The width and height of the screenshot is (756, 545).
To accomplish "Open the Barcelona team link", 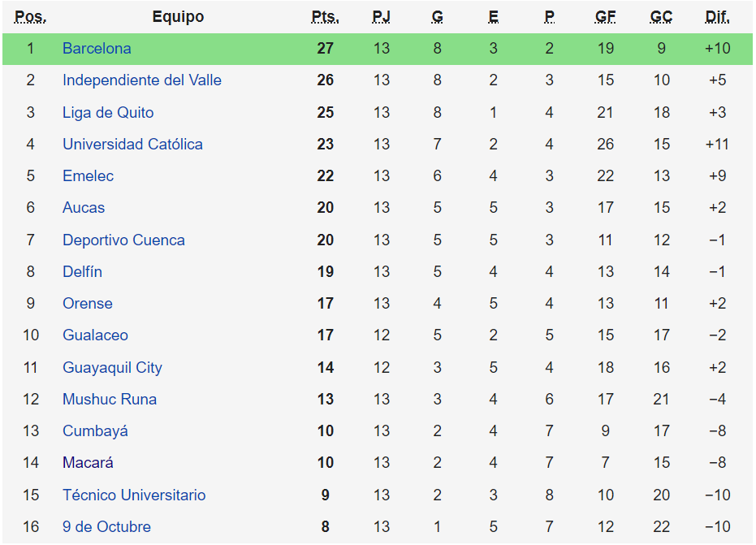I will (x=97, y=49).
